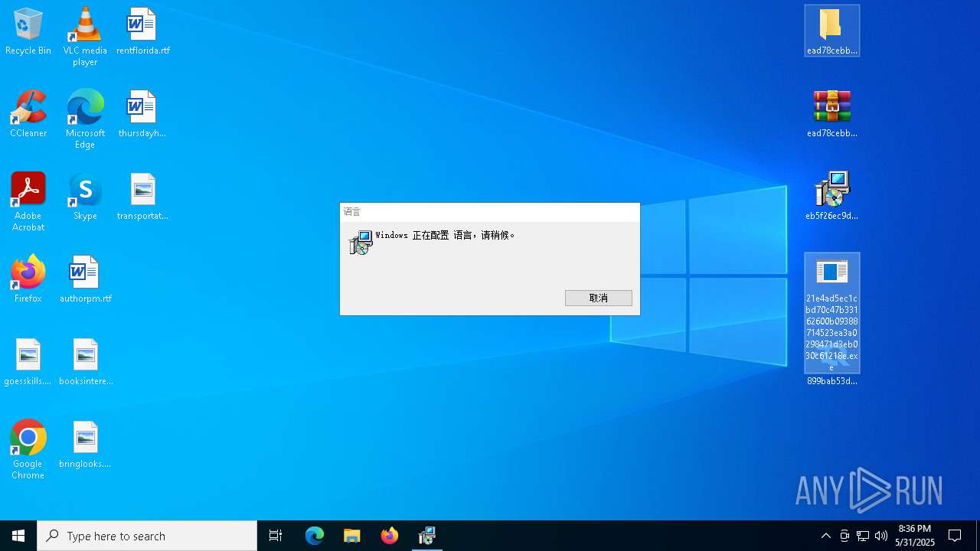Image resolution: width=980 pixels, height=551 pixels.
Task: Launch Google Chrome desktop shortcut
Action: point(28,450)
